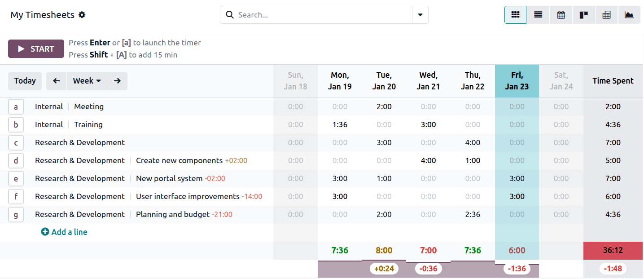Screen dimensions: 644x279
Task: Click the plus icon before Add a line
Action: (x=45, y=231)
